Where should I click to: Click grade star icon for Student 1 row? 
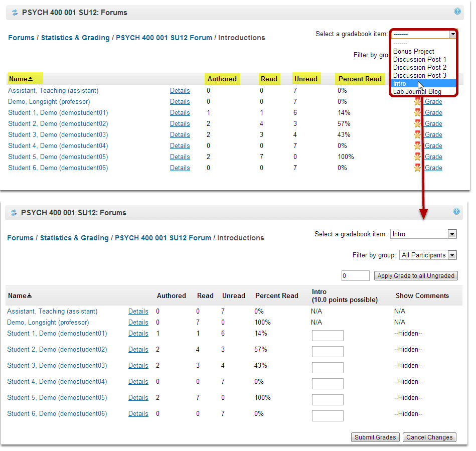point(417,113)
